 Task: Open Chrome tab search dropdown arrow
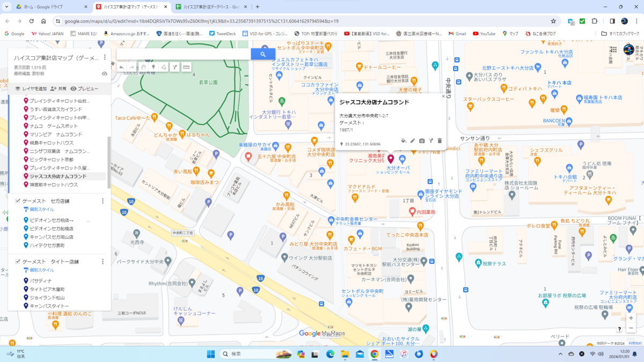7,6
